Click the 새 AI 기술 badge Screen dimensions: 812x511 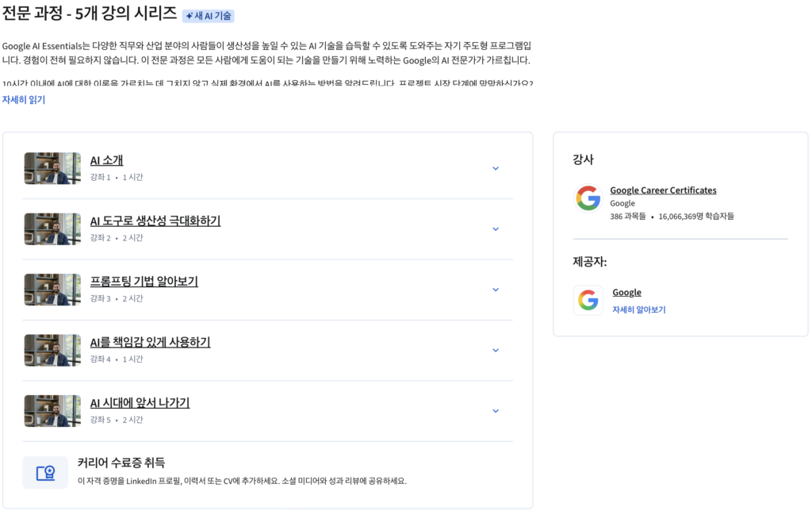pos(209,16)
